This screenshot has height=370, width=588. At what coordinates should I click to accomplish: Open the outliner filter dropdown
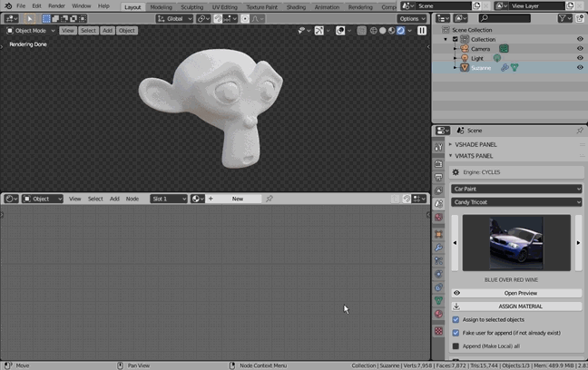[x=564, y=18]
